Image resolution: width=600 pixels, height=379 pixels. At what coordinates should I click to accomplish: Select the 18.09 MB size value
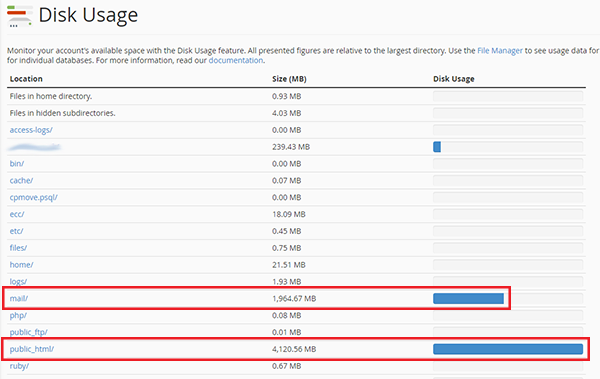point(289,214)
